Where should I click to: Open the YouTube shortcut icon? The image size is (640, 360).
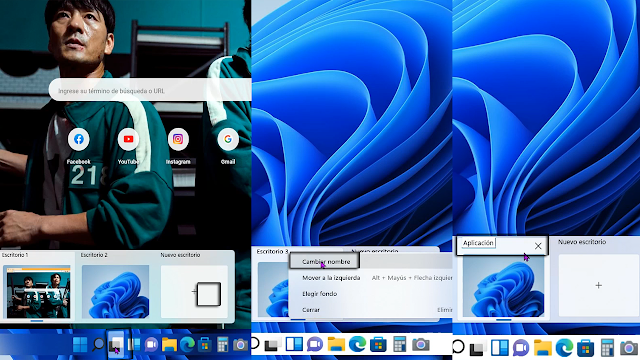[x=128, y=139]
